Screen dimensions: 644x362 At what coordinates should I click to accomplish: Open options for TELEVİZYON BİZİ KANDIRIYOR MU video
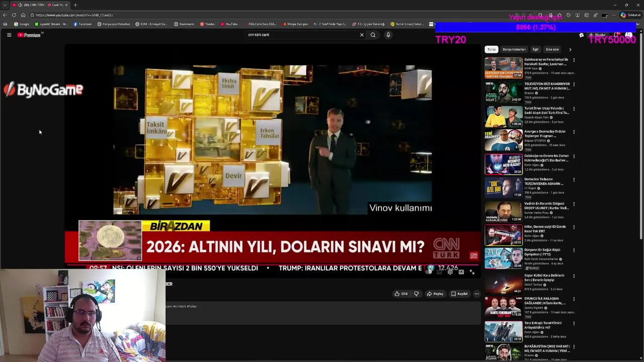point(574,84)
